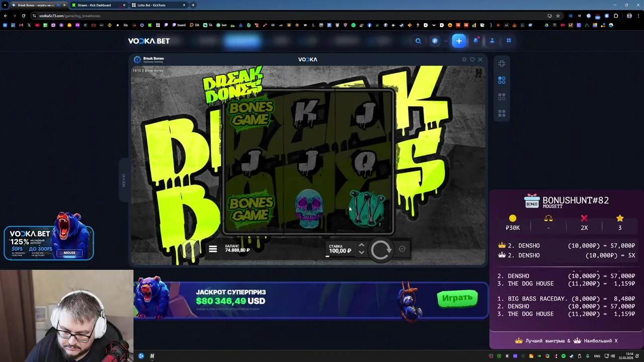
Task: Toggle game fullscreen icon in game header
Action: (x=464, y=59)
